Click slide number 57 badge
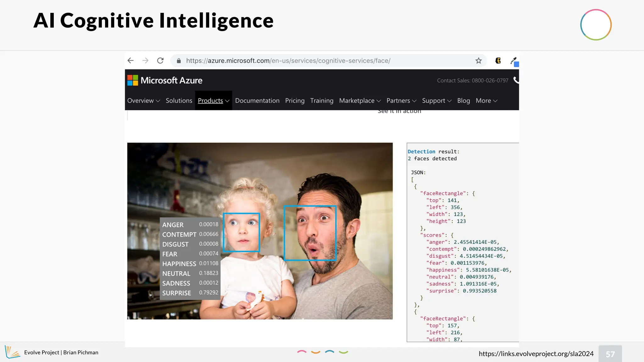 click(610, 354)
